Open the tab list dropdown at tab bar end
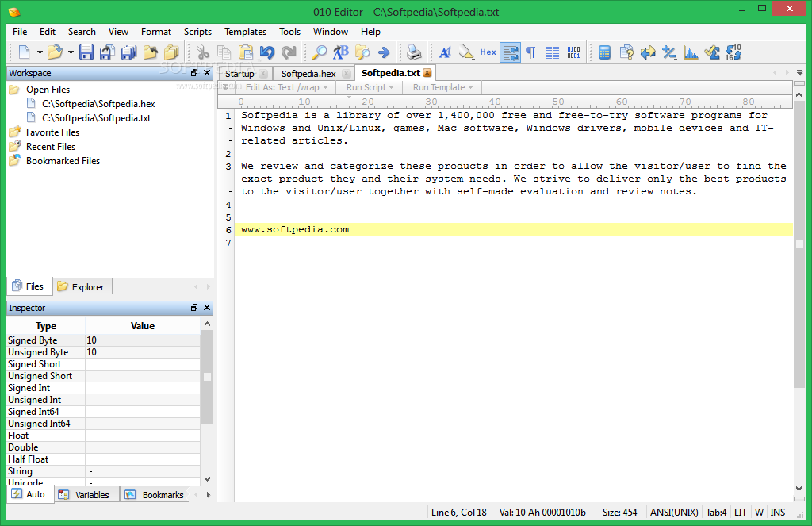Screen dimensions: 812x526 pyautogui.click(x=799, y=73)
